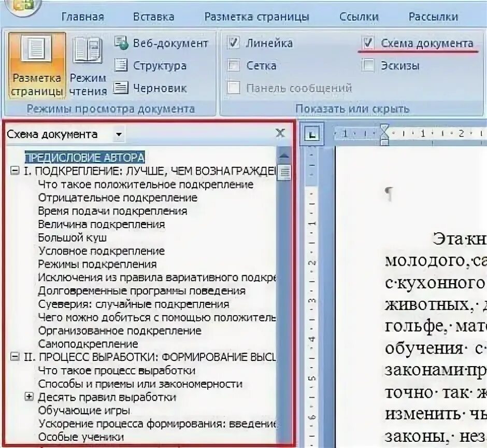Switch to Структура outline view
487x448 pixels.
(x=150, y=66)
